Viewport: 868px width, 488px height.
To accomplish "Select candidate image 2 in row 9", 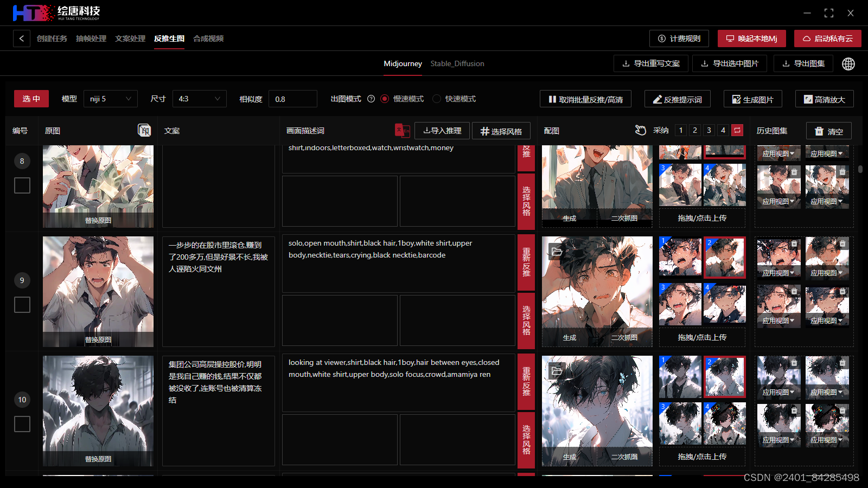I will point(725,258).
